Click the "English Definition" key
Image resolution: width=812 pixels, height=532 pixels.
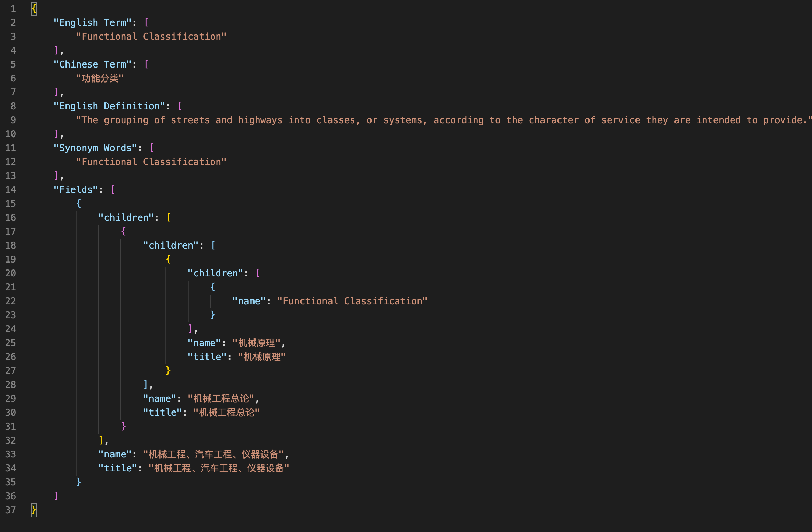coord(109,106)
